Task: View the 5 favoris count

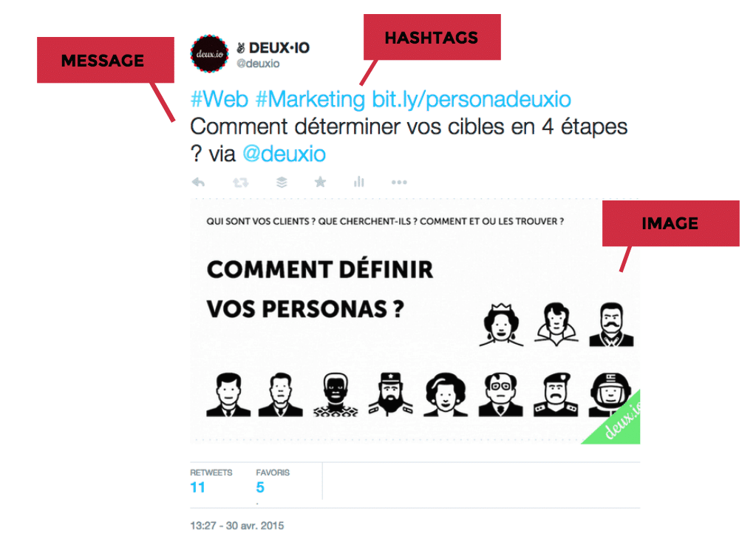Action: 260,487
